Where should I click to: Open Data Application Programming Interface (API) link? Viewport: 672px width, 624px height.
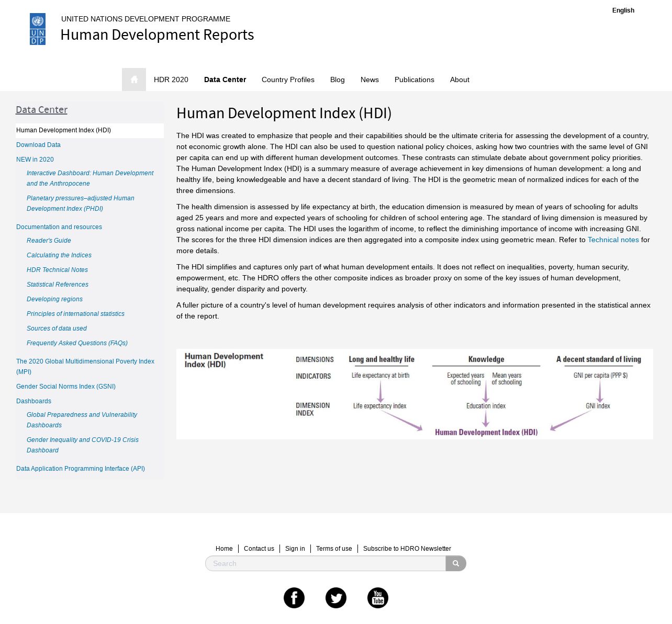pyautogui.click(x=81, y=469)
